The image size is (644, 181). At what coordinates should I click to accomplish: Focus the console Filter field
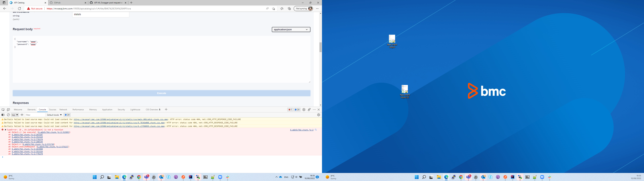[x=35, y=115]
